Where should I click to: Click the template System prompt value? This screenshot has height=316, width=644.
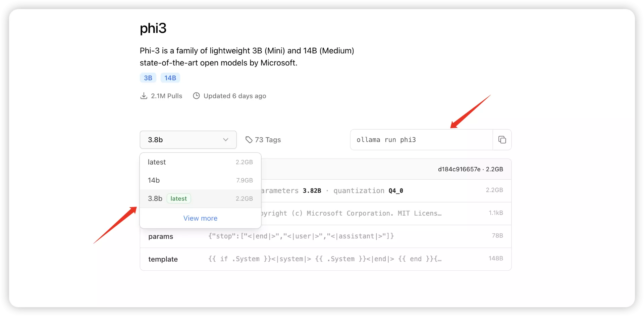[325, 259]
